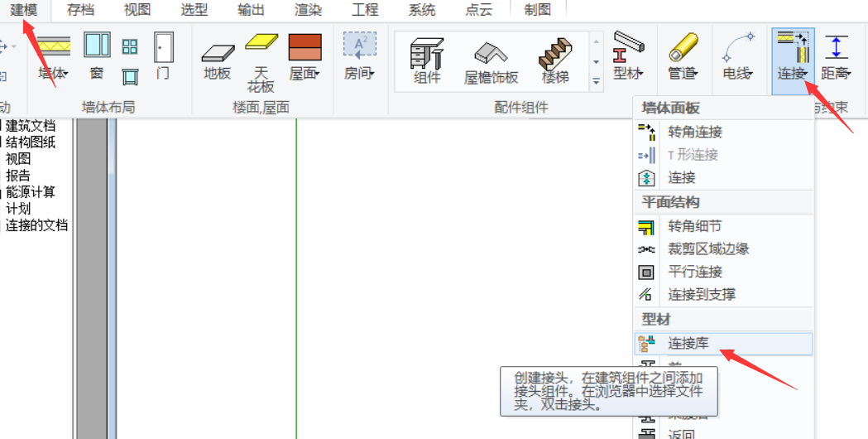Screen dimensions: 868x439
Task: Select the 天花板 ceiling tool
Action: click(x=261, y=62)
